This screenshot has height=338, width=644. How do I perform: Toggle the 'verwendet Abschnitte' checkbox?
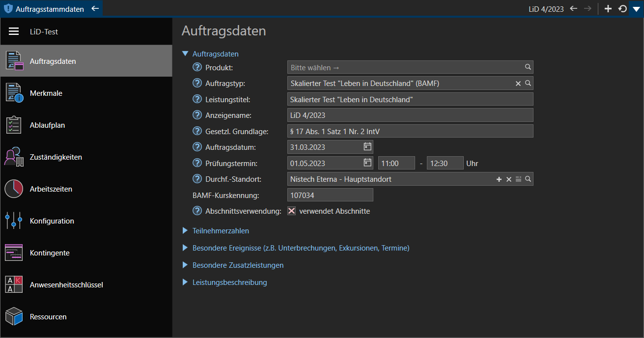(292, 211)
